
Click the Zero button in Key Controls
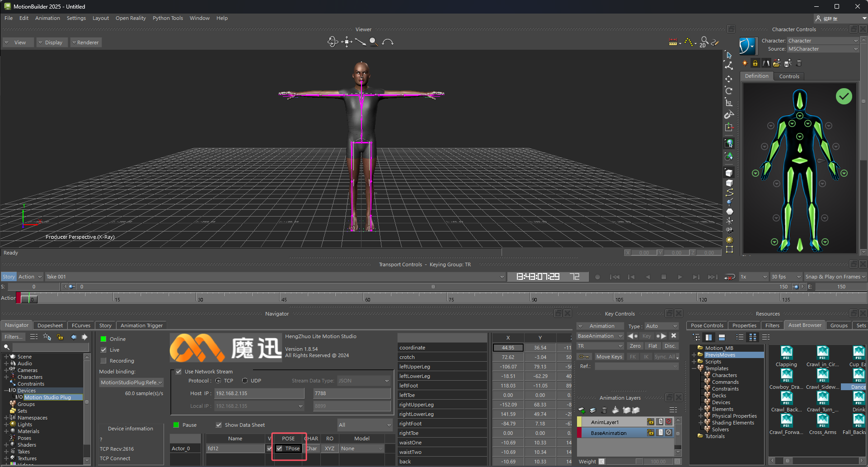(x=635, y=346)
